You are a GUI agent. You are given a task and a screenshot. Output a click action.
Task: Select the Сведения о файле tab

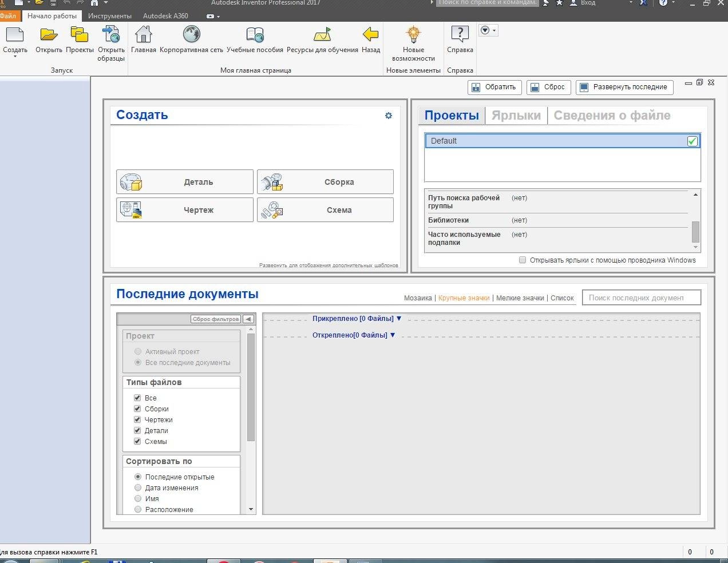pyautogui.click(x=612, y=116)
